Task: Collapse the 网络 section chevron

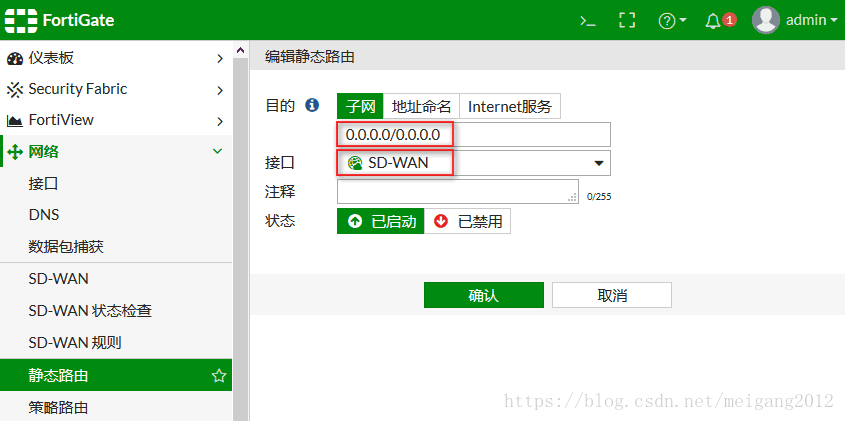Action: tap(218, 151)
